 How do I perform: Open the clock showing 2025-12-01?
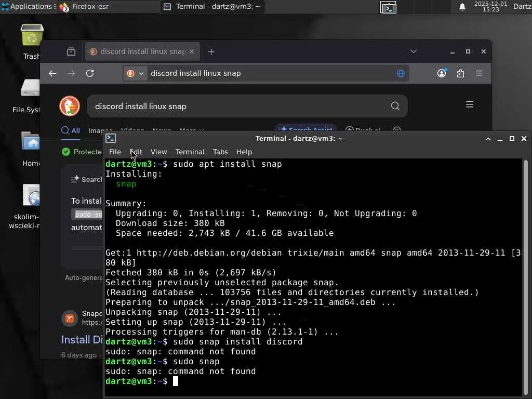coord(490,6)
